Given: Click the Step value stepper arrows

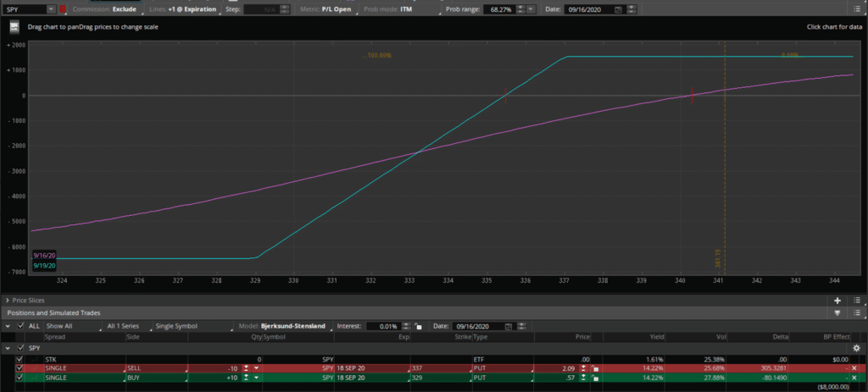Looking at the screenshot, I should (x=285, y=9).
